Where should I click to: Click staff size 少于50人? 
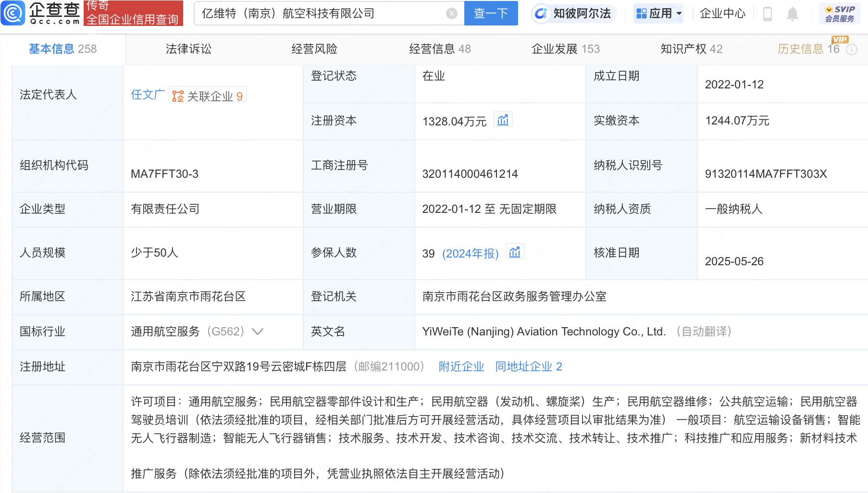154,253
